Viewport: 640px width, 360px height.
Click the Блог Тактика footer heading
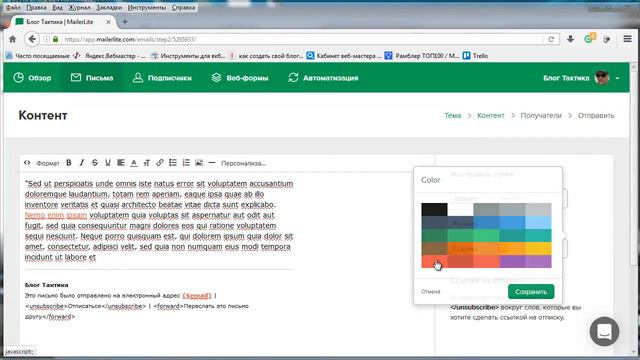click(x=47, y=285)
